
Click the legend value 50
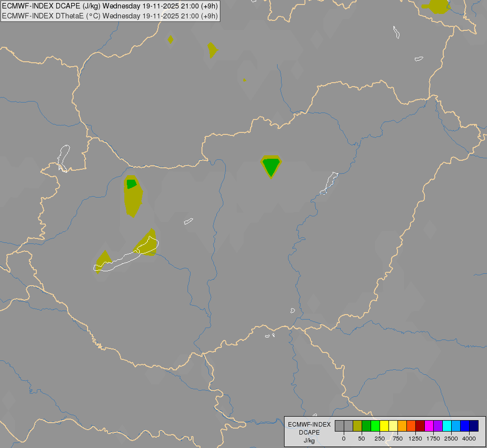point(362,439)
